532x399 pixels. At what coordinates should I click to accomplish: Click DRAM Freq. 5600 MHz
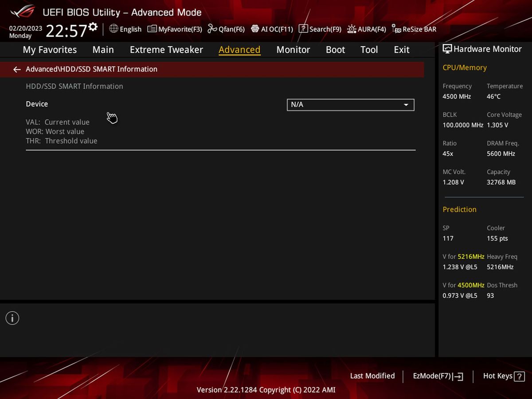[x=501, y=153]
